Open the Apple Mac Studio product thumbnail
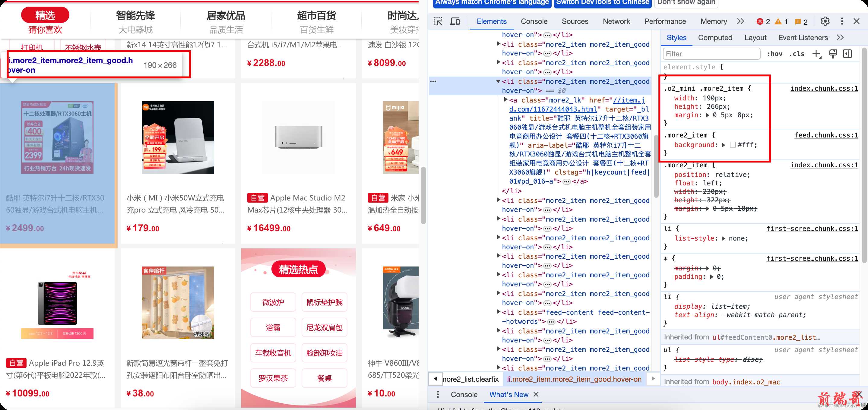This screenshot has height=410, width=868. [299, 137]
